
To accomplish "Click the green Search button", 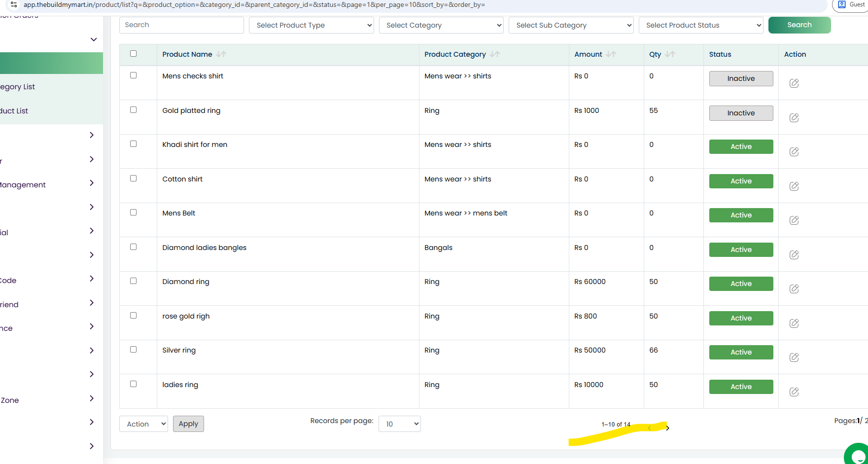I will [799, 25].
